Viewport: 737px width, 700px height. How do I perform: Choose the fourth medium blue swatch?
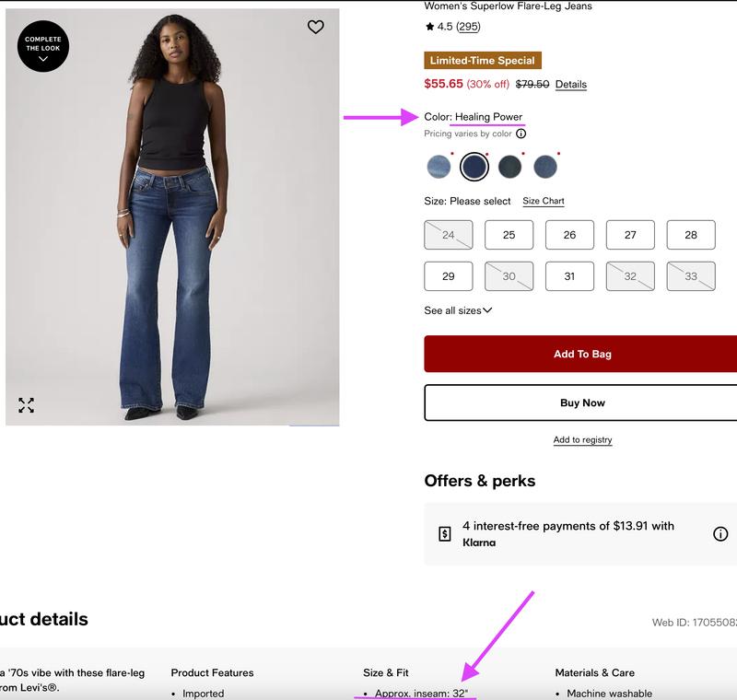pos(545,167)
